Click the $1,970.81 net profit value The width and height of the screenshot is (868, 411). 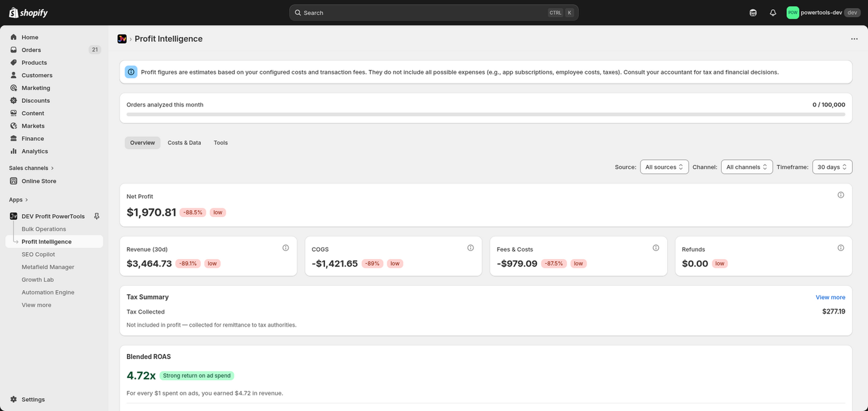(x=151, y=212)
